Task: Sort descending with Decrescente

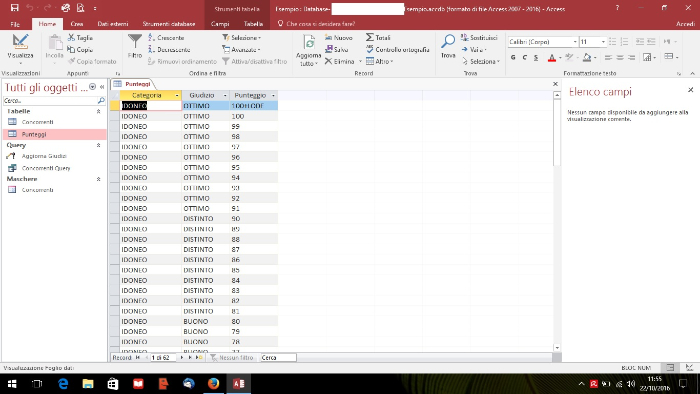Action: pos(169,50)
